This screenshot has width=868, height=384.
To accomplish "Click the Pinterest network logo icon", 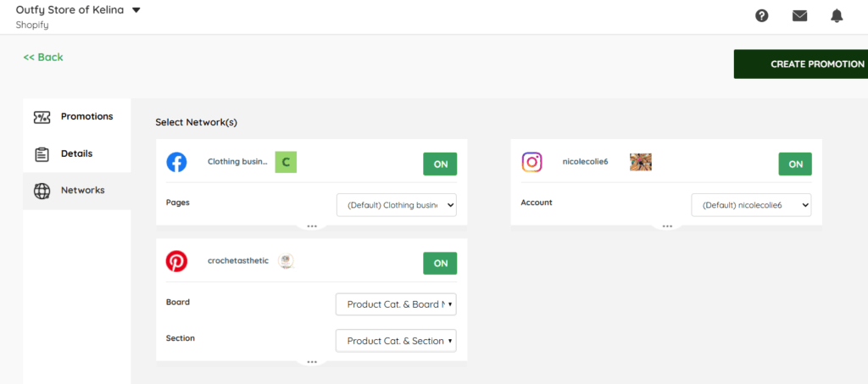I will click(x=176, y=261).
